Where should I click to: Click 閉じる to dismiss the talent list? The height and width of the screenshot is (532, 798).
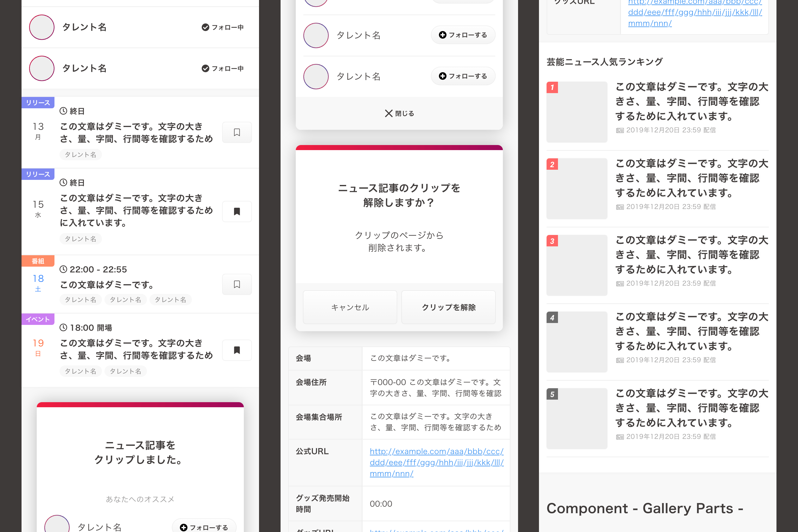(x=399, y=113)
